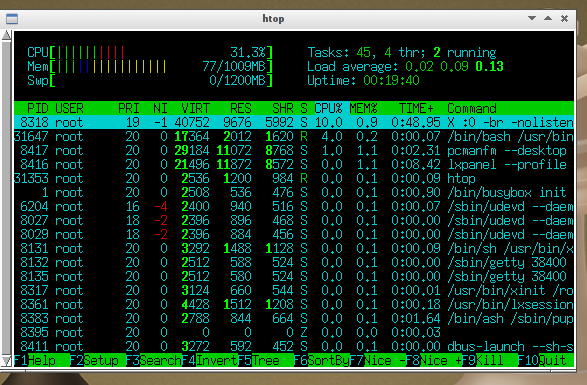Click F9 Kill
Viewport: 587px width, 385px height.
(x=490, y=361)
